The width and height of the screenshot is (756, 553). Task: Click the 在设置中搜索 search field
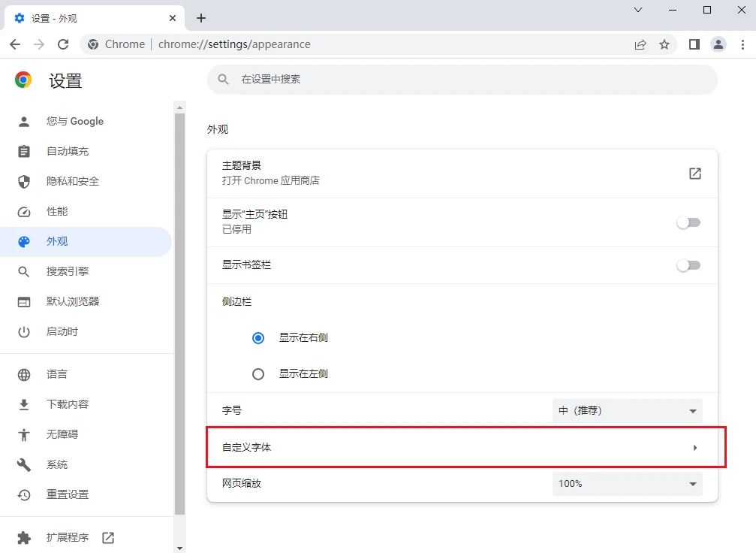coord(462,79)
